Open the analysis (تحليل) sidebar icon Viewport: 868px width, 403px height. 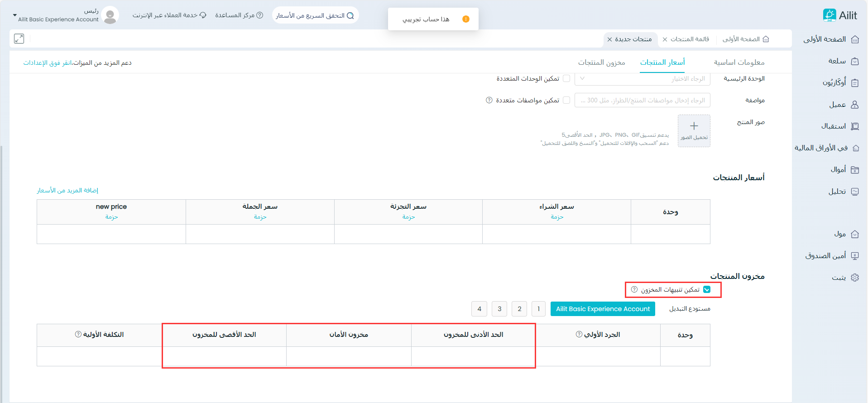click(x=855, y=192)
